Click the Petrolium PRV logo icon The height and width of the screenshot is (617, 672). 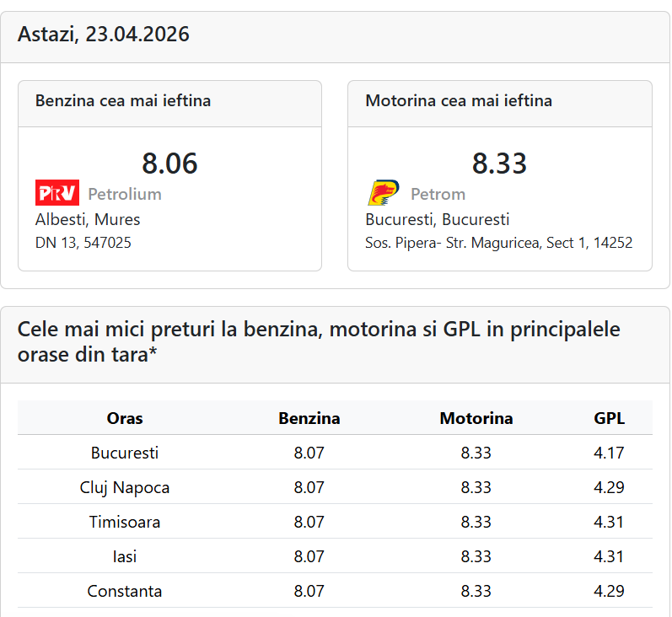point(57,193)
